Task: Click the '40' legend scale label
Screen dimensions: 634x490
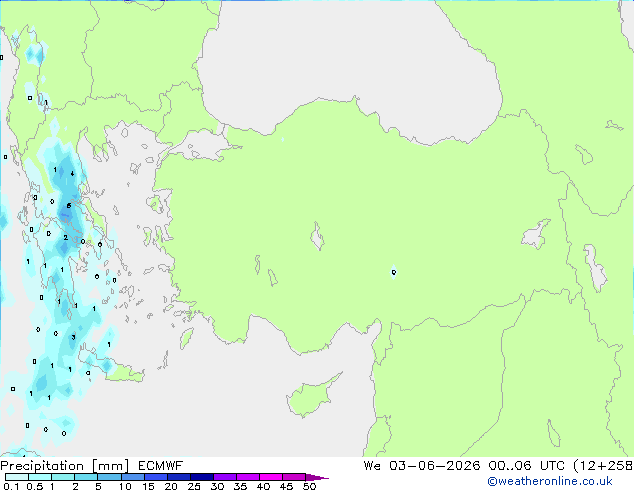Action: [263, 486]
